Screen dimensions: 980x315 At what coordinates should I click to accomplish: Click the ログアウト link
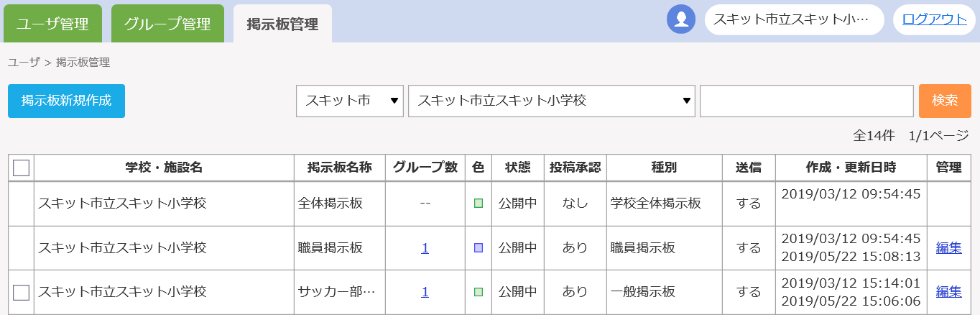pyautogui.click(x=934, y=19)
